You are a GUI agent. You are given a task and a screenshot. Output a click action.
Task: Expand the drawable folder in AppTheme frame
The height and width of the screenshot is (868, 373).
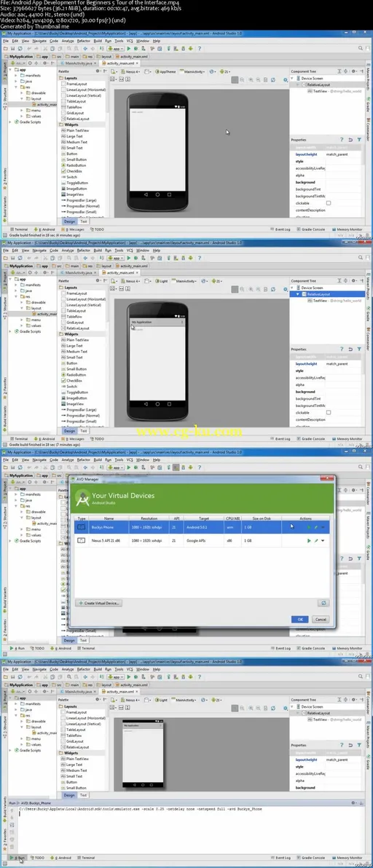coord(22,93)
